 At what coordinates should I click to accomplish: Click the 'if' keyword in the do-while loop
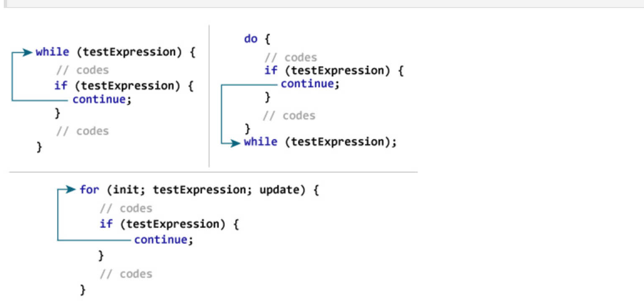coord(271,71)
